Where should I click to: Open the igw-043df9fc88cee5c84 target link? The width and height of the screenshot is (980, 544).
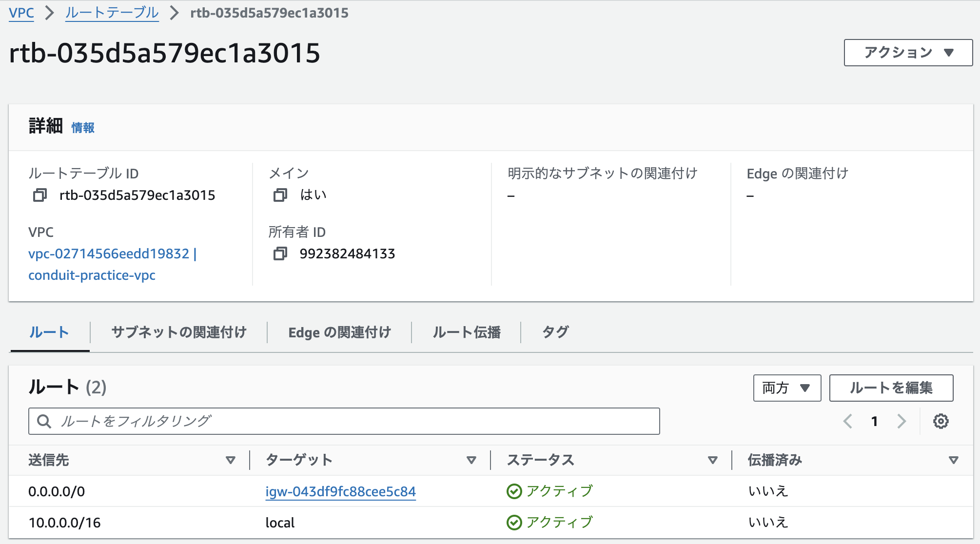click(x=340, y=491)
